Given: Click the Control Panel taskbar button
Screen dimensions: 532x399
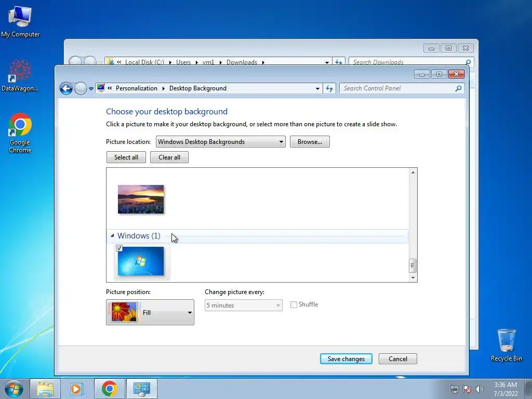Looking at the screenshot, I should [x=142, y=389].
